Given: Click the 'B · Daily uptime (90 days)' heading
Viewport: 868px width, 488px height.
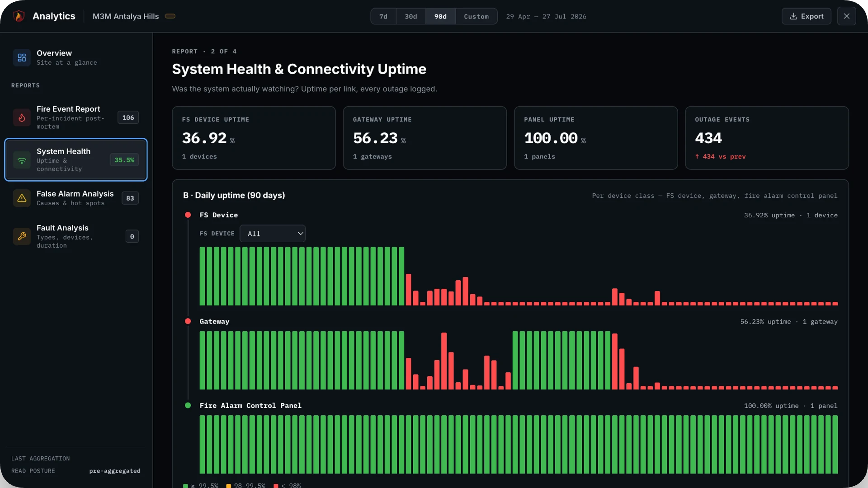Looking at the screenshot, I should coord(234,195).
